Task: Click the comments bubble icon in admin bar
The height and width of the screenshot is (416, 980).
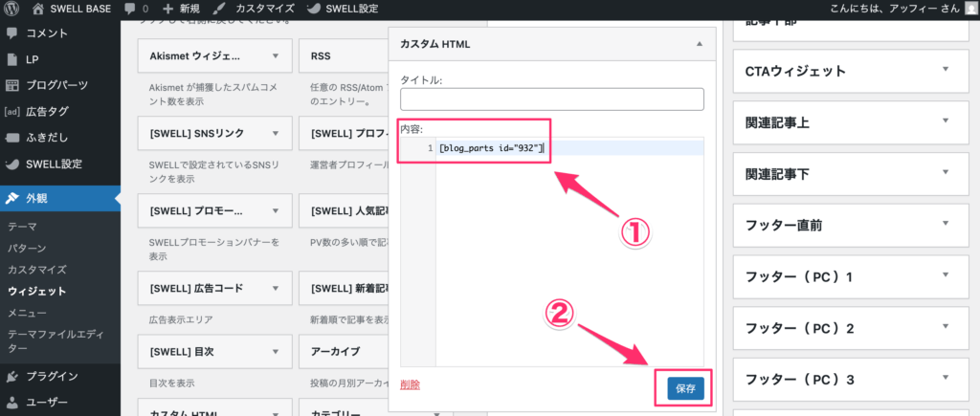Action: click(x=130, y=9)
